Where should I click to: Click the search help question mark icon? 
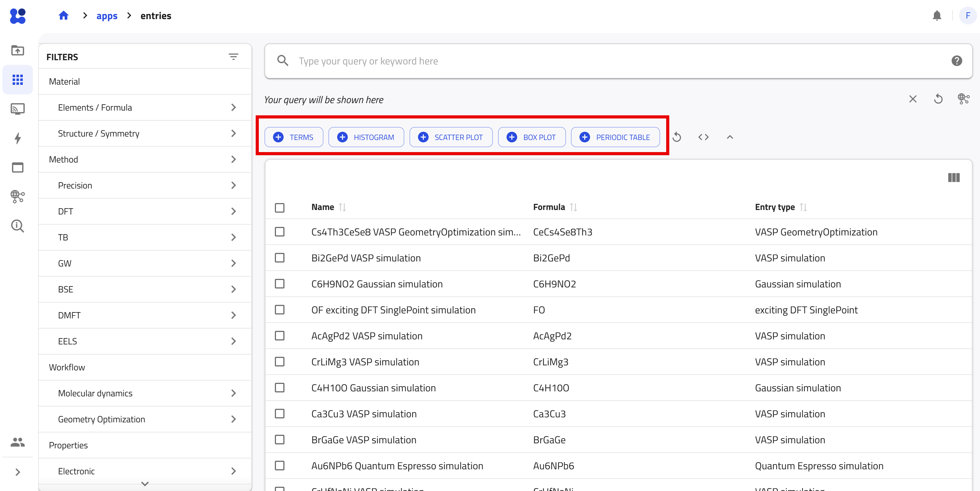957,61
